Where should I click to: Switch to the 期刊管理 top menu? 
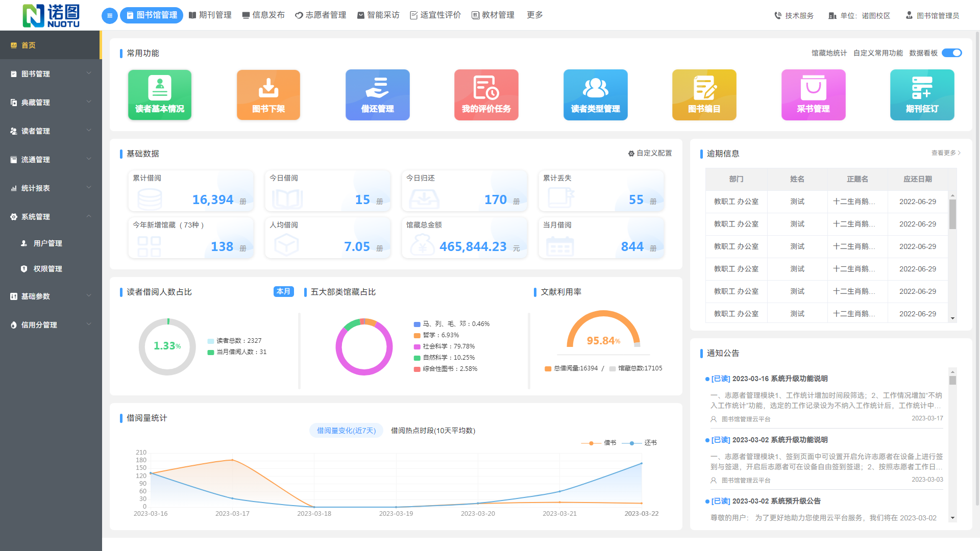tap(210, 15)
